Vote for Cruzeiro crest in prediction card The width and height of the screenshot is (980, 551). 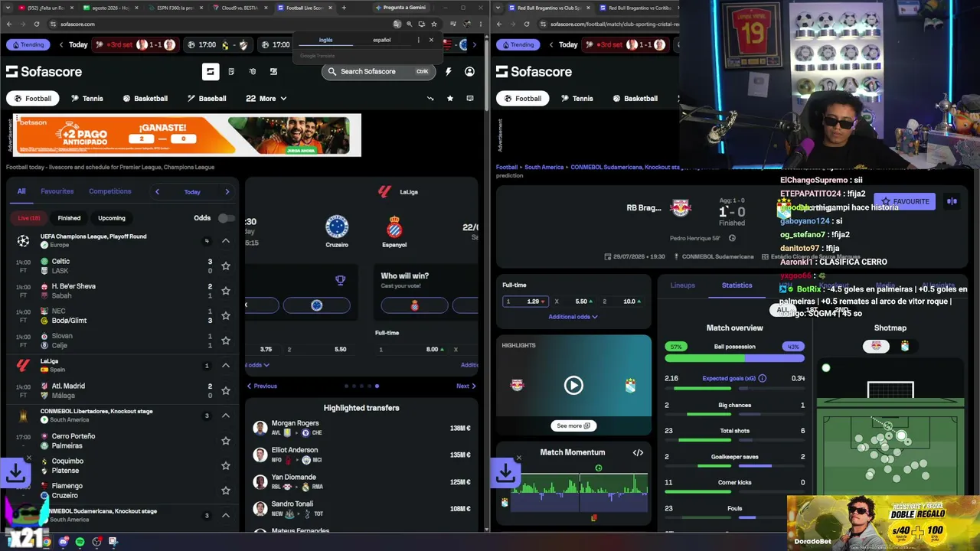point(316,305)
